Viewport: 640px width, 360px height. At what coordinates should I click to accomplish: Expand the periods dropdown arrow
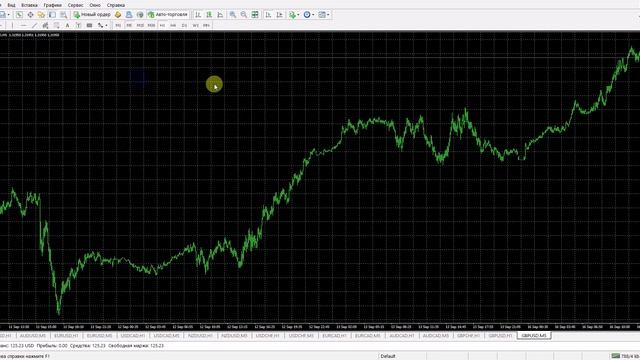point(313,15)
